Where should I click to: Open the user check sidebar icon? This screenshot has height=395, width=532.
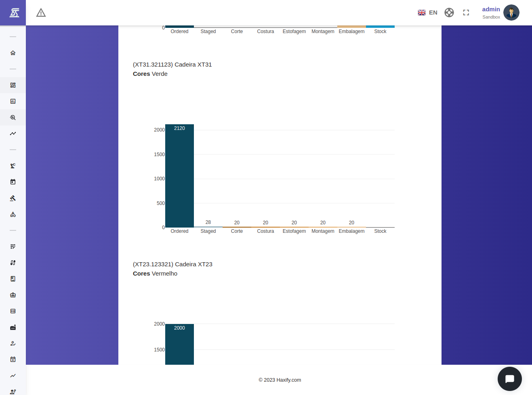click(13, 343)
